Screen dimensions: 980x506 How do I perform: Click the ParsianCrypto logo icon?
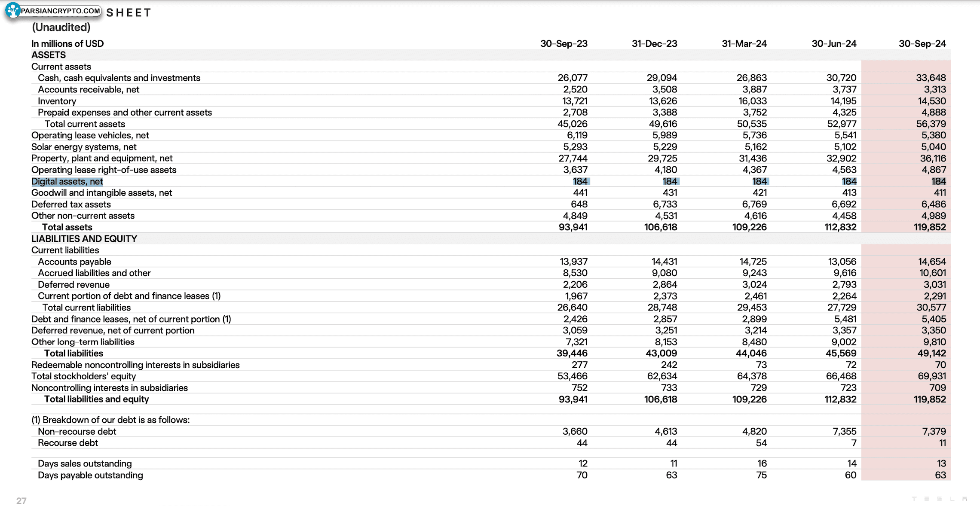point(13,10)
